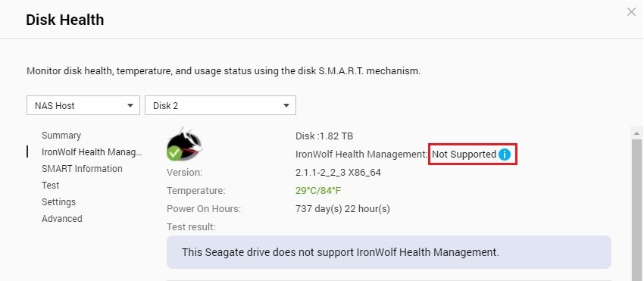Expand the Disk 2 selector arrow
Screen dimensions: 644x281
pos(286,106)
